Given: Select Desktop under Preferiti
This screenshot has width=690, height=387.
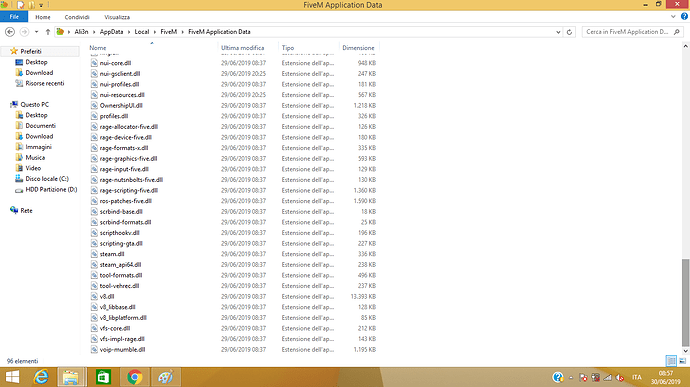Looking at the screenshot, I should click(36, 62).
